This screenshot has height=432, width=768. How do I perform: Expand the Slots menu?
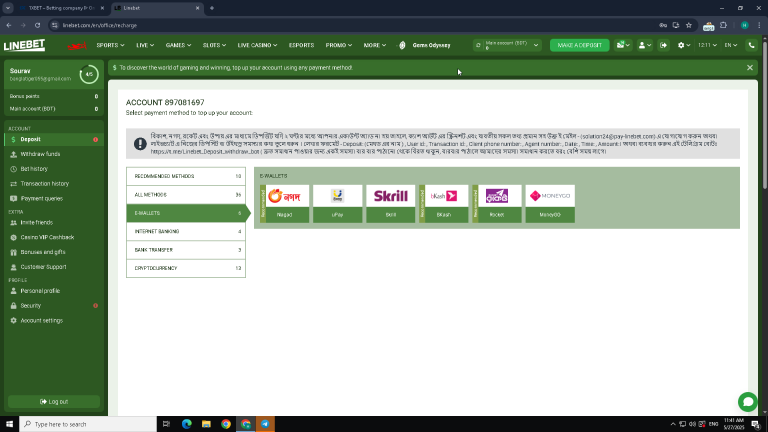[214, 45]
